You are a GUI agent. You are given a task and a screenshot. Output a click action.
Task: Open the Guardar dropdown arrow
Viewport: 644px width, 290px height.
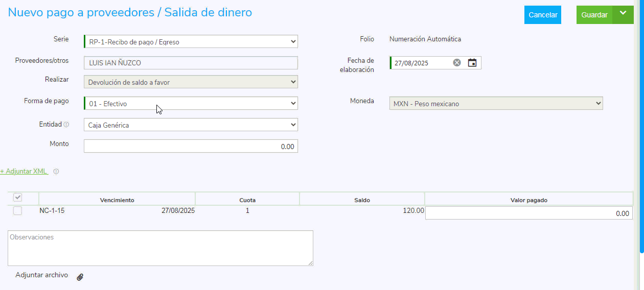(x=623, y=14)
